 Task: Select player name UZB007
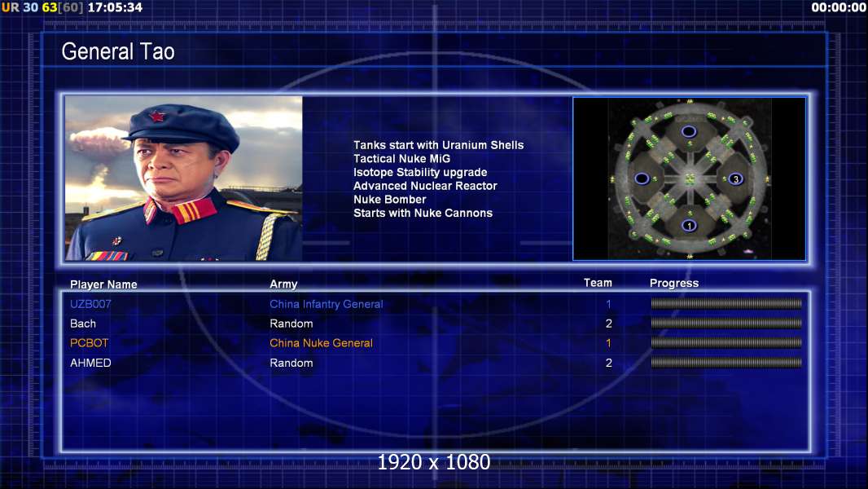pos(90,304)
